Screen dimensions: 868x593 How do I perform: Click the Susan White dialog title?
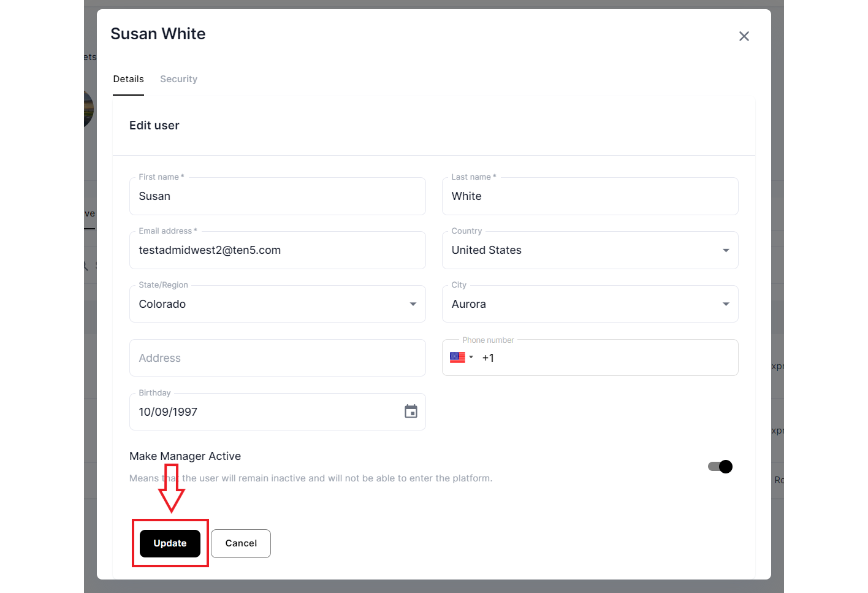[x=158, y=34]
